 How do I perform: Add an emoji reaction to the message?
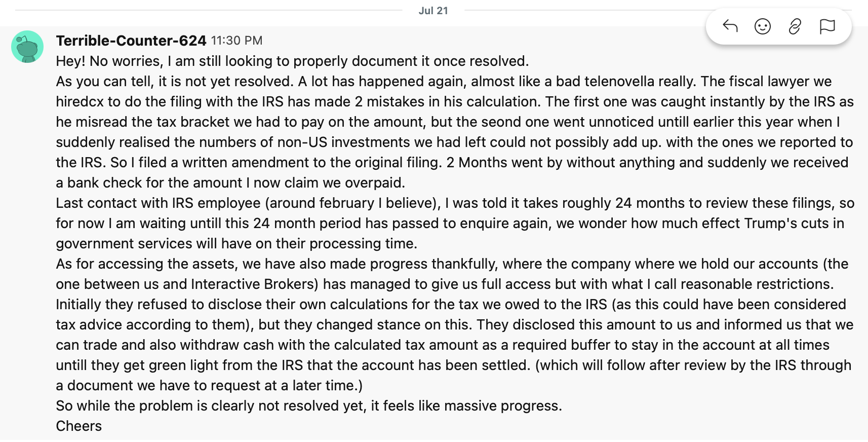coord(762,26)
